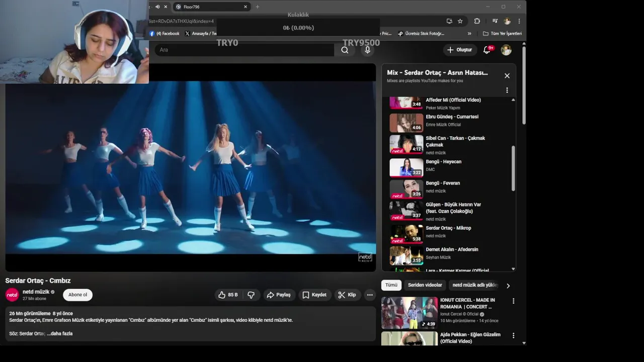Create a clip using Klip button
The width and height of the screenshot is (644, 362).
347,295
